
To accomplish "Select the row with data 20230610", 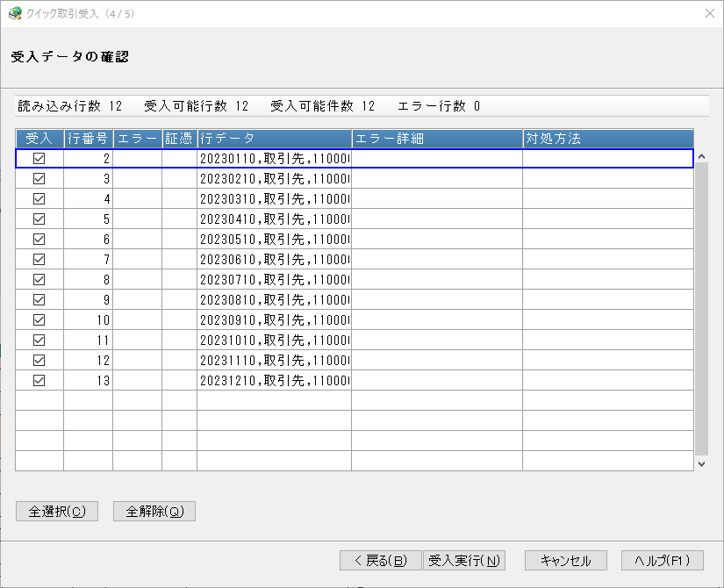I will 355,260.
